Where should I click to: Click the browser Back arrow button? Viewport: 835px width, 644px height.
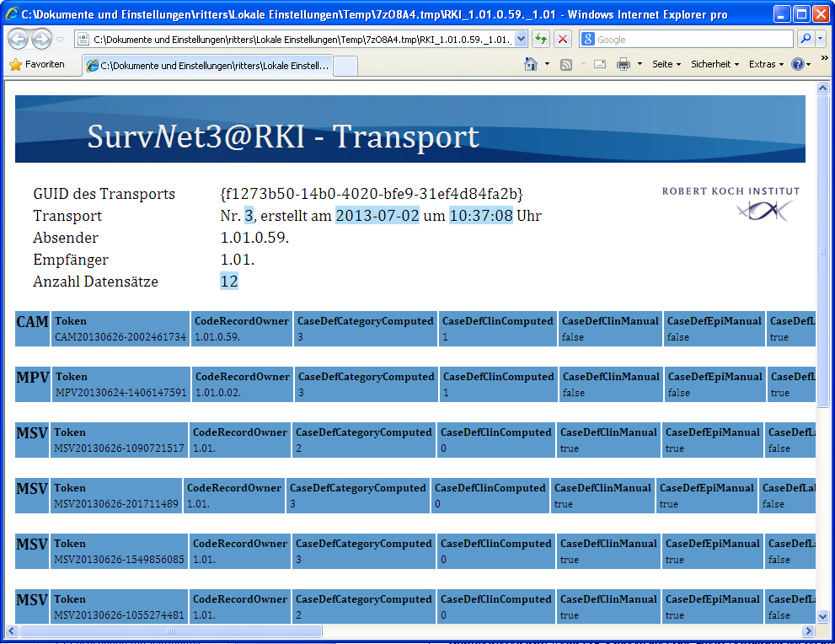[x=19, y=39]
